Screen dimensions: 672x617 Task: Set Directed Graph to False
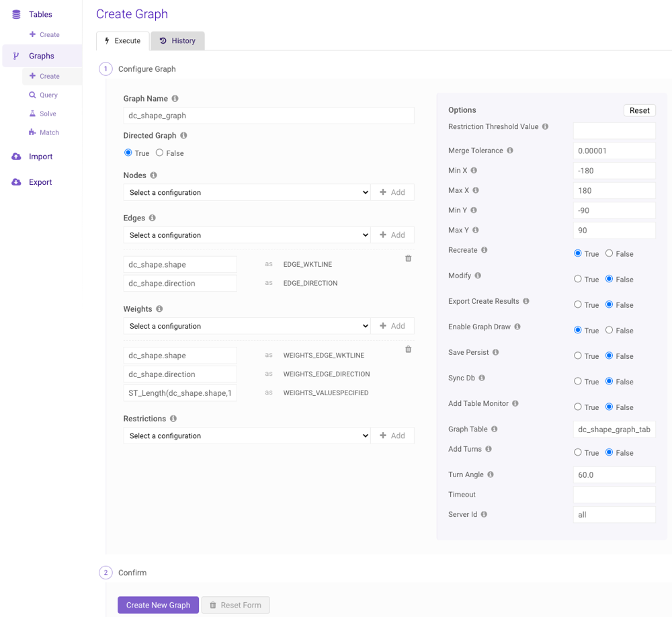coord(159,153)
